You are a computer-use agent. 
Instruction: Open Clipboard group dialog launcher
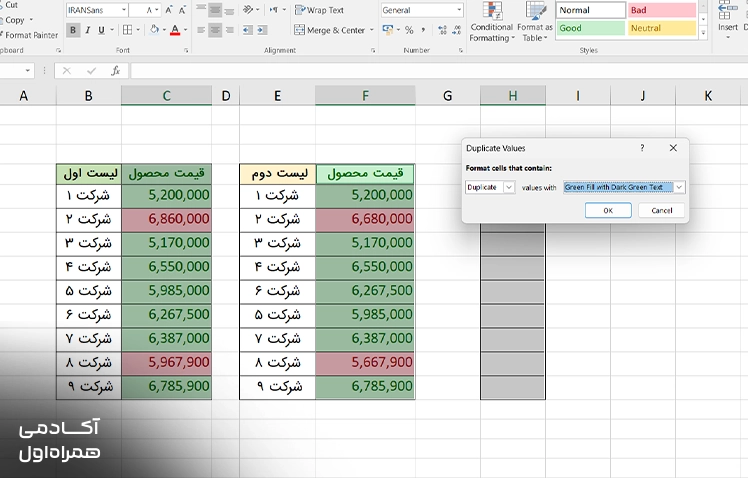58,50
